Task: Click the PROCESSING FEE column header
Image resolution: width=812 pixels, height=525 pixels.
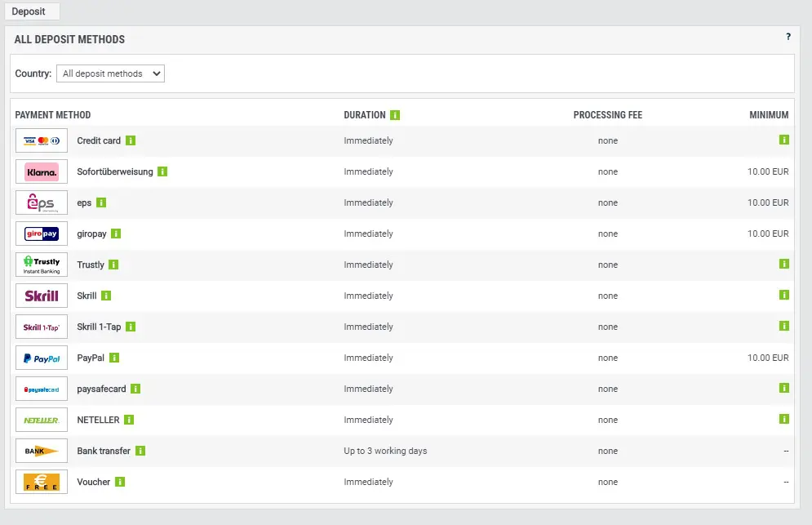Action: [x=607, y=115]
